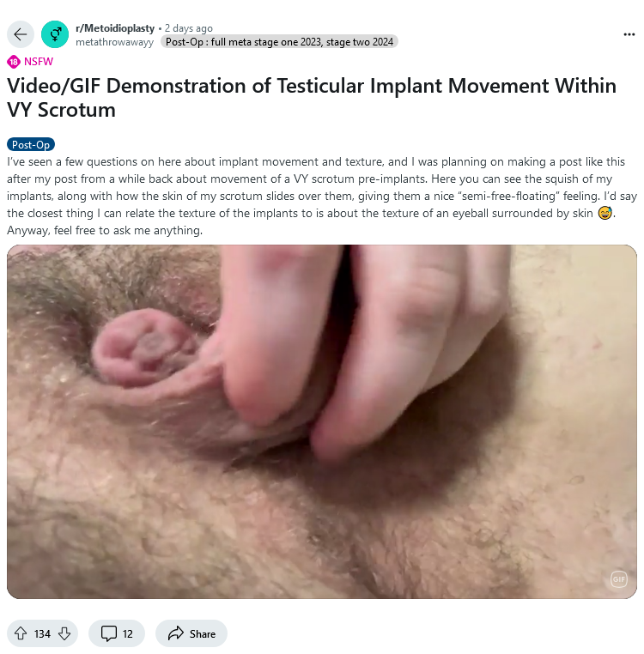Image resolution: width=644 pixels, height=654 pixels.
Task: Open the three-dot post options menu
Action: click(x=629, y=34)
